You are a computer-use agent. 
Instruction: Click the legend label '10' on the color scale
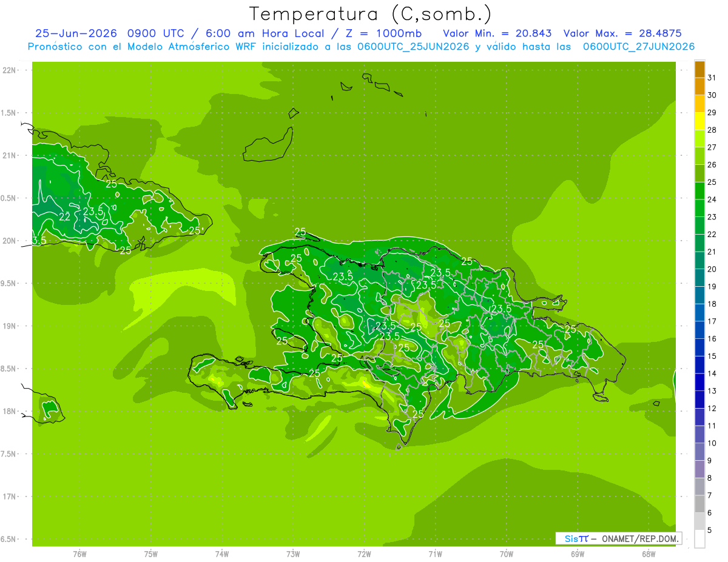712,443
